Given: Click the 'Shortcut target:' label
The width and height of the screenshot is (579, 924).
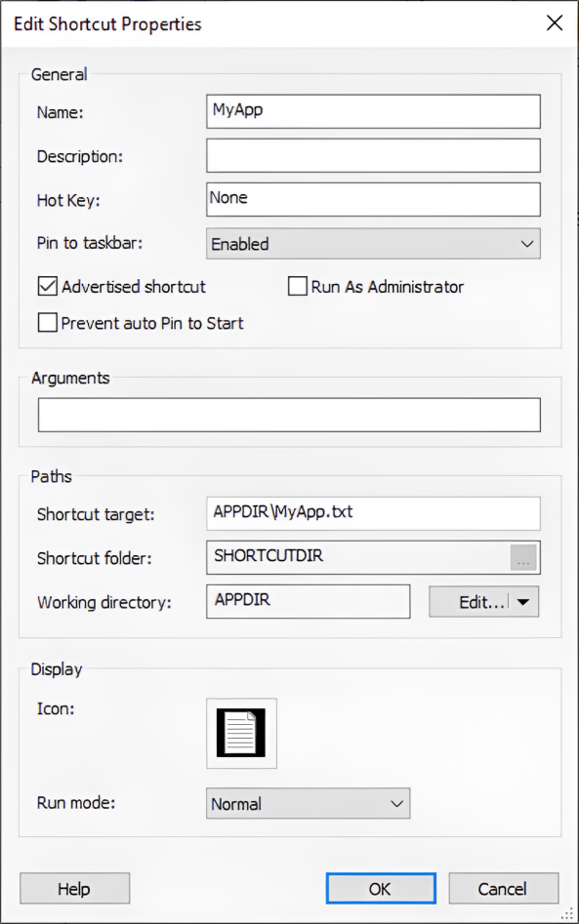Looking at the screenshot, I should pyautogui.click(x=96, y=514).
